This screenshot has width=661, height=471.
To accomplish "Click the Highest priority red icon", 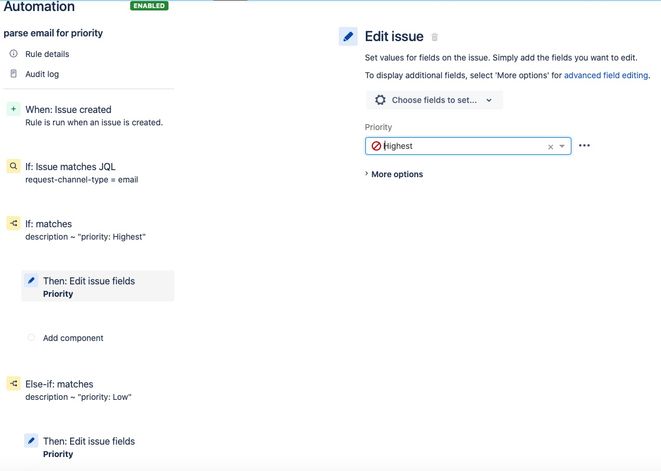I will [x=376, y=146].
